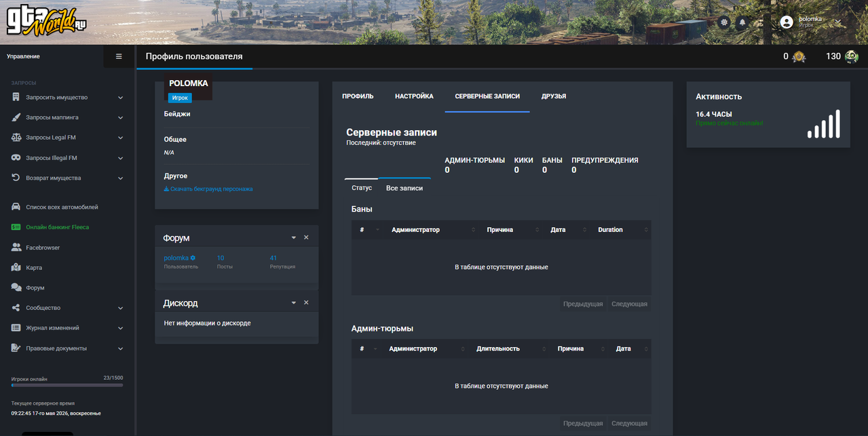
Task: Click the forum posts count 10
Action: point(221,258)
